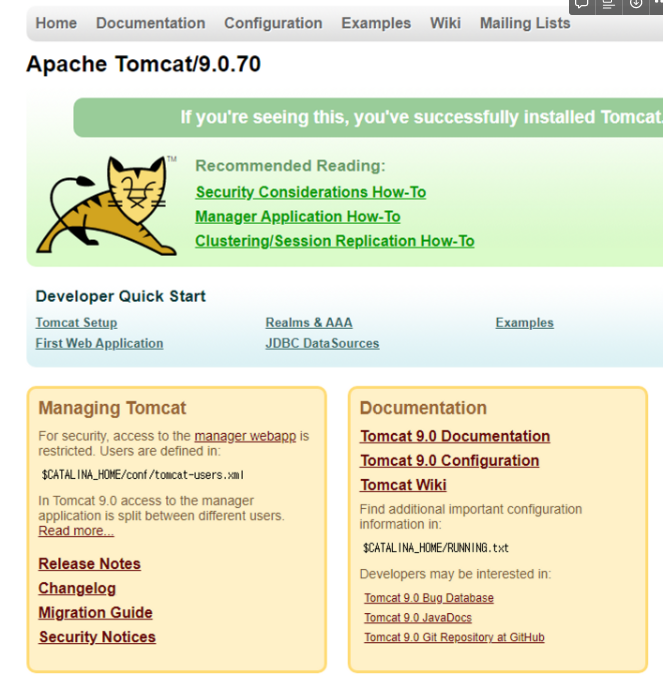Open Tomcat 9.0 Documentation link
The height and width of the screenshot is (676, 663).
point(455,436)
